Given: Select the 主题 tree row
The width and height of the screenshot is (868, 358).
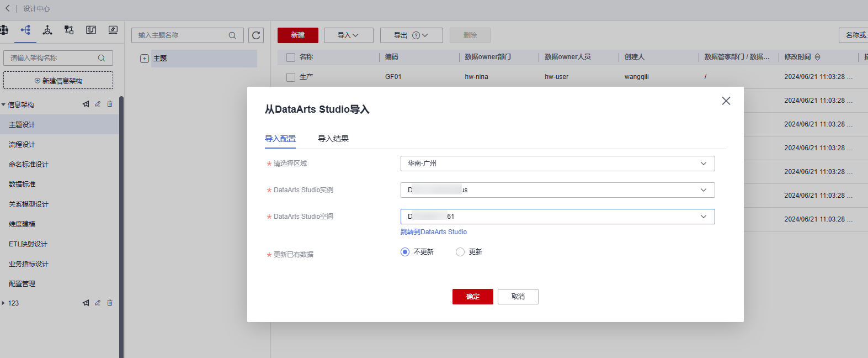Looking at the screenshot, I should [x=204, y=59].
